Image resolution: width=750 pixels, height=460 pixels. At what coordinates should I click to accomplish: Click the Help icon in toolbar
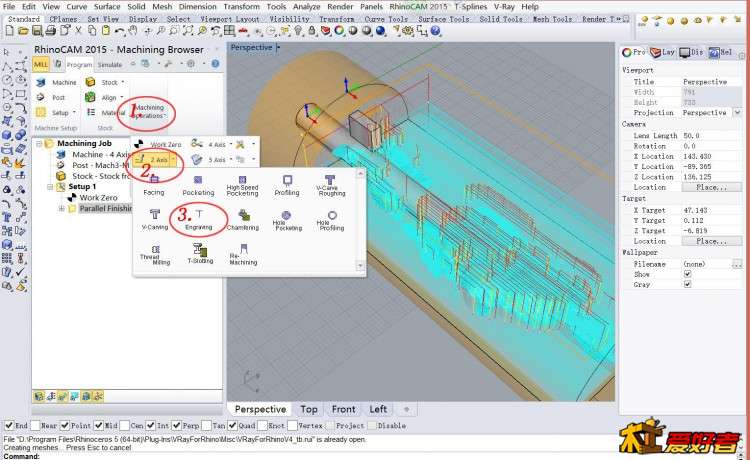tap(435, 31)
